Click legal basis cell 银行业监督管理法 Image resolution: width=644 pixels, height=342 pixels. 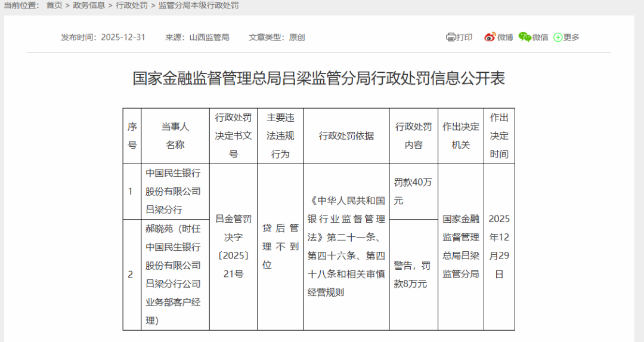click(346, 247)
